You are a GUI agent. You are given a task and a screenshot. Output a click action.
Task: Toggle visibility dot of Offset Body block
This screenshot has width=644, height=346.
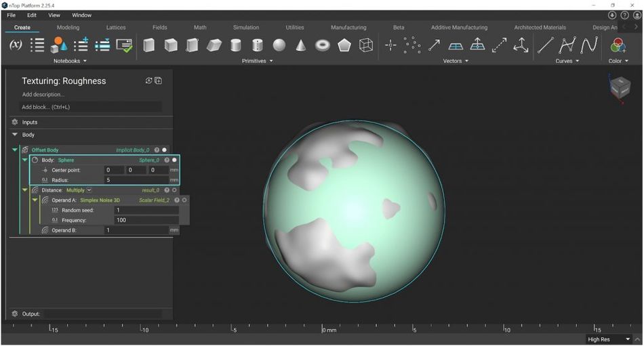click(x=164, y=150)
